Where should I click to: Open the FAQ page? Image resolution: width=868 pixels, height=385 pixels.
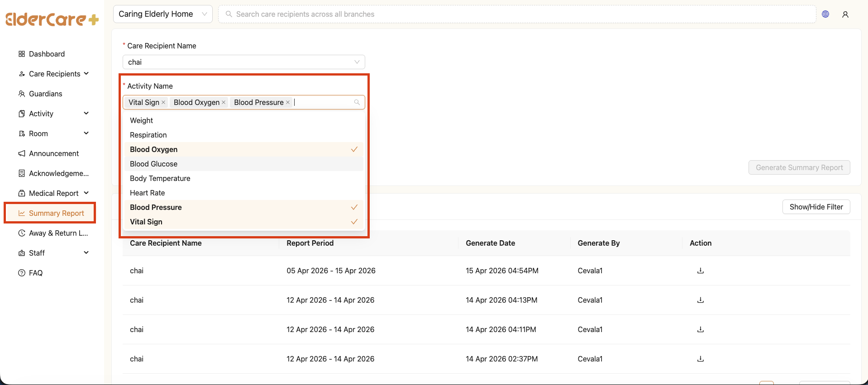35,273
